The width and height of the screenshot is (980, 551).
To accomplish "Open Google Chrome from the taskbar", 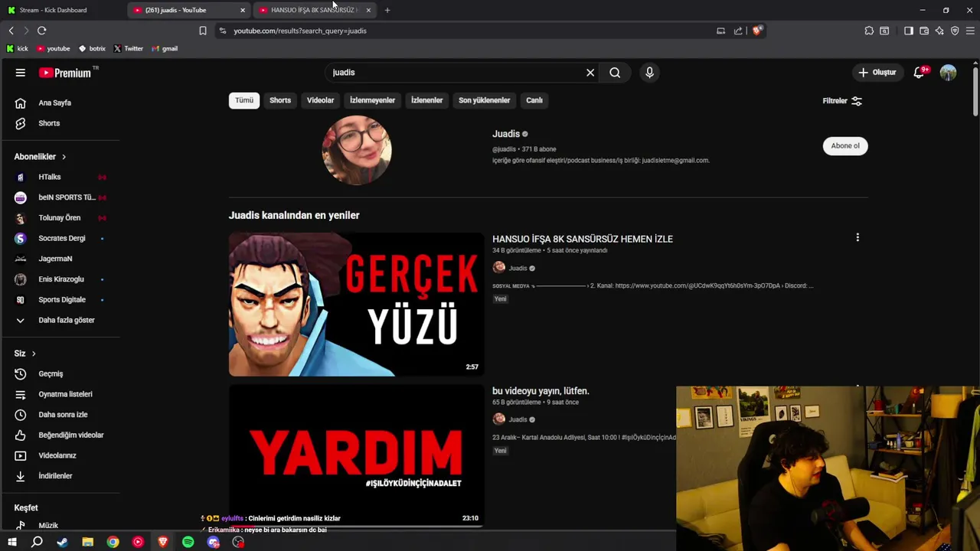I will coord(113,542).
